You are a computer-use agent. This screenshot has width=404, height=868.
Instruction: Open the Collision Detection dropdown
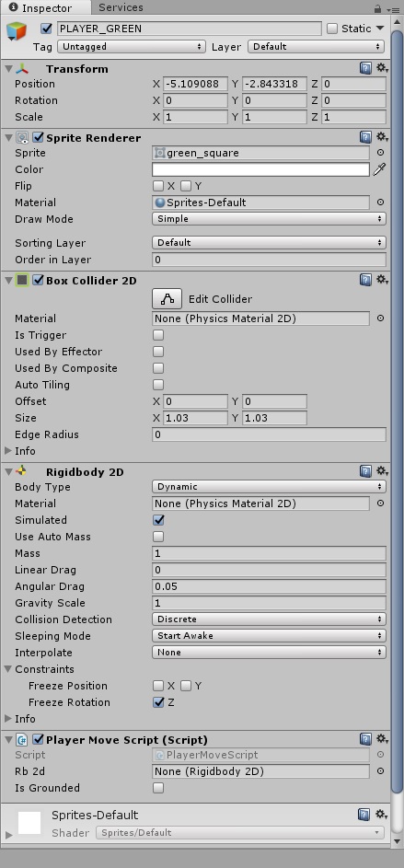pos(269,619)
